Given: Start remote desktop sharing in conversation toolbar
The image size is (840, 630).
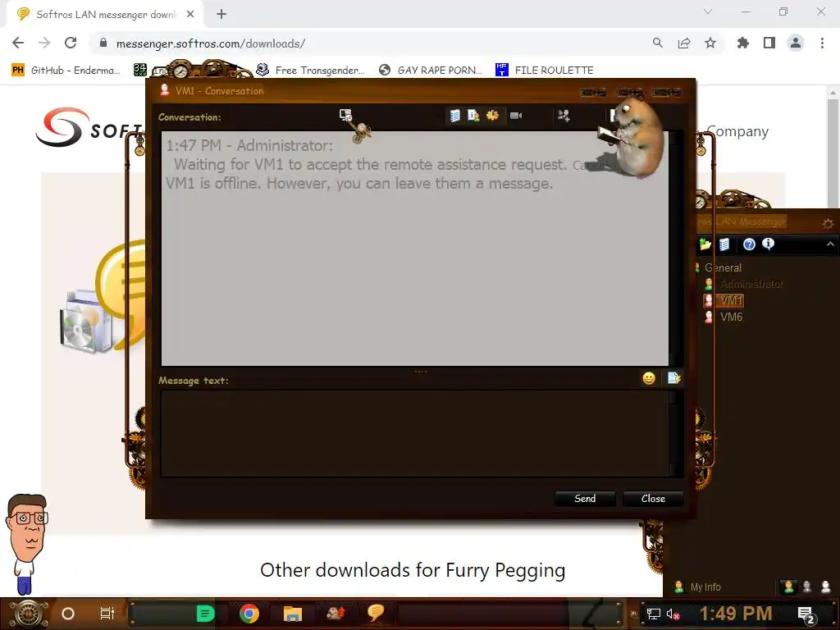Looking at the screenshot, I should (345, 115).
